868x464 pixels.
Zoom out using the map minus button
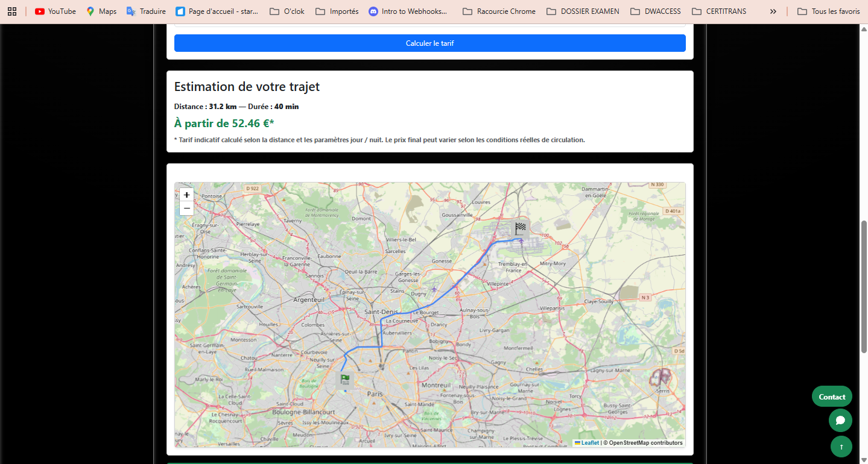pyautogui.click(x=186, y=208)
